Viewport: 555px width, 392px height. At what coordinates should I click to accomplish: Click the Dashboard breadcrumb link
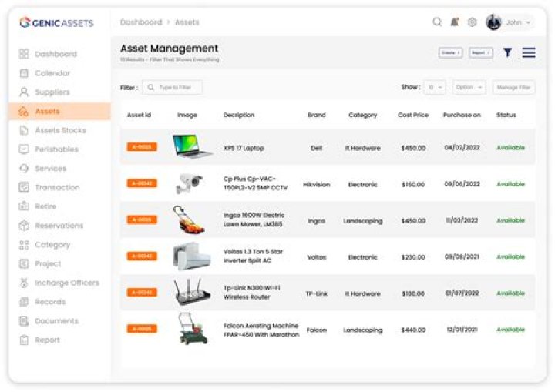(141, 22)
